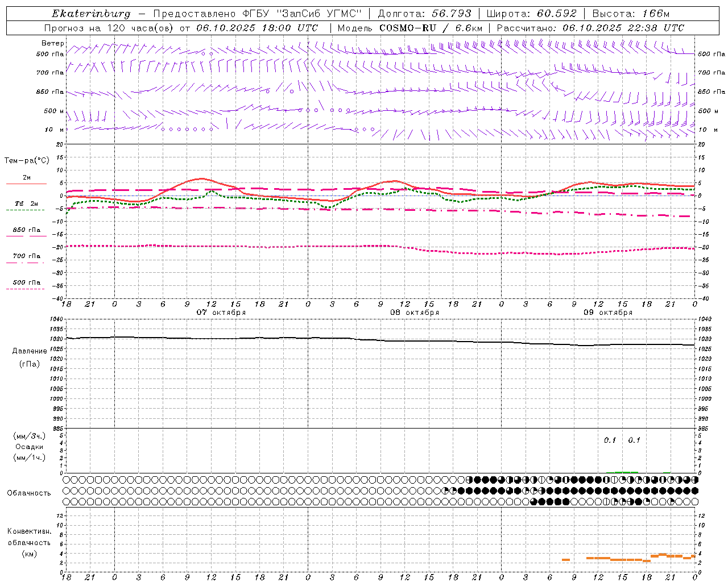Viewport: 728px width, 582px height.
Task: Click the forecast start time 06.10.2025 18:00 UTC
Action: coord(257,28)
